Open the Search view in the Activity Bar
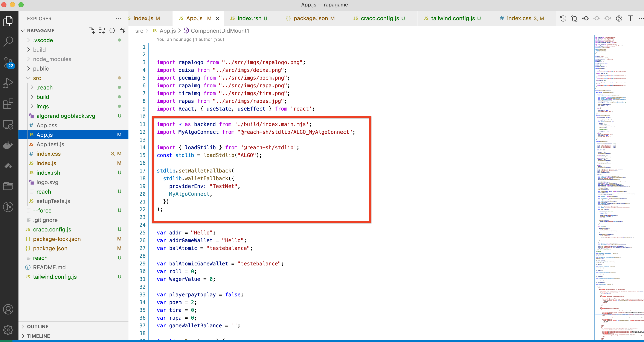Viewport: 644px width, 342px height. click(8, 41)
